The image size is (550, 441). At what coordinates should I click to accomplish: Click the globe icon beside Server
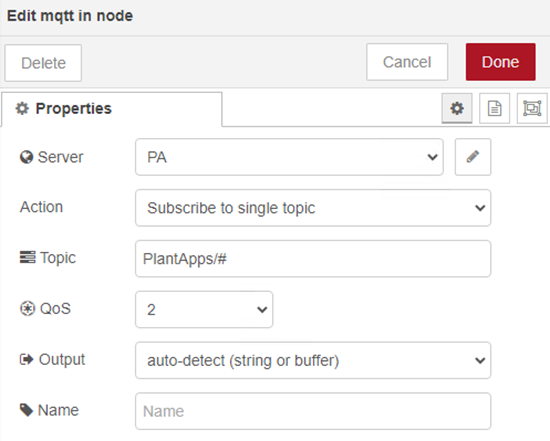click(26, 157)
